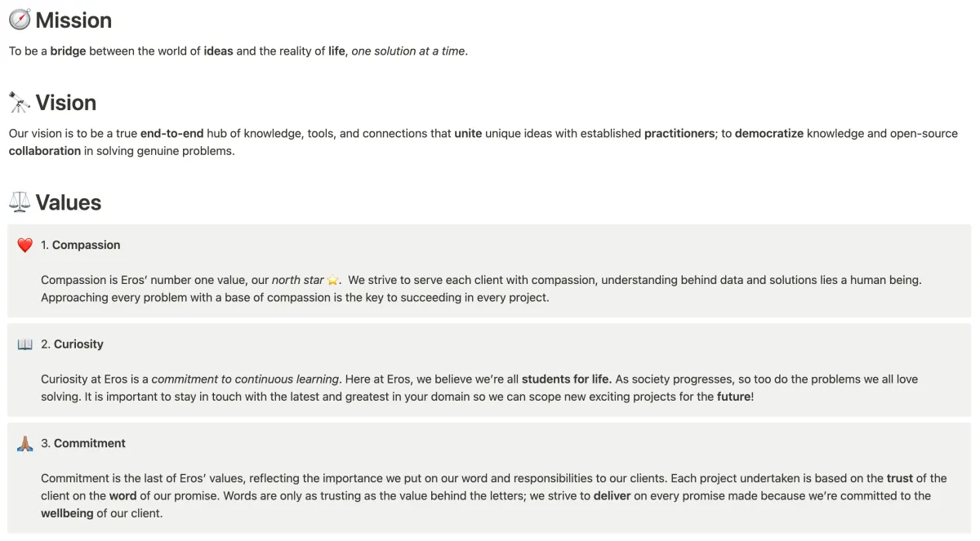Image resolution: width=980 pixels, height=541 pixels.
Task: Select the Values heading text
Action: (x=69, y=202)
